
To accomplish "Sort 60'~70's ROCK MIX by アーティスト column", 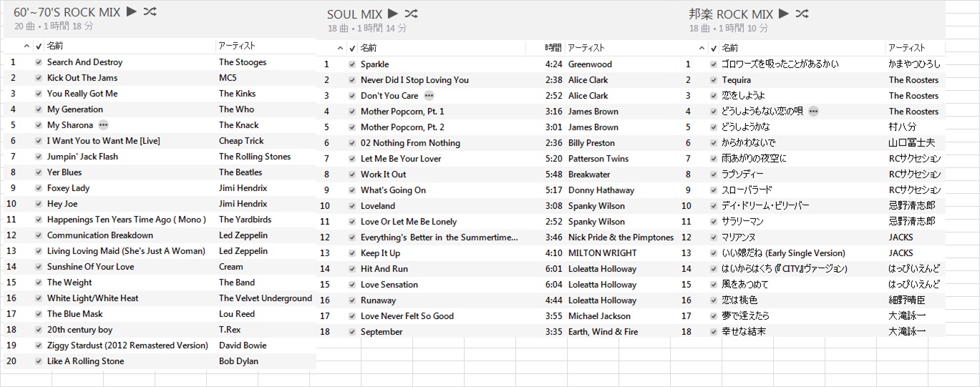I will (237, 46).
